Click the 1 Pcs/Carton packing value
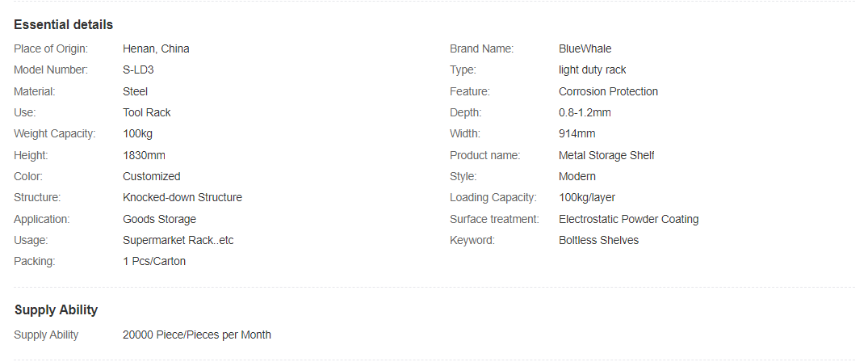This screenshot has height=362, width=868. pos(154,261)
